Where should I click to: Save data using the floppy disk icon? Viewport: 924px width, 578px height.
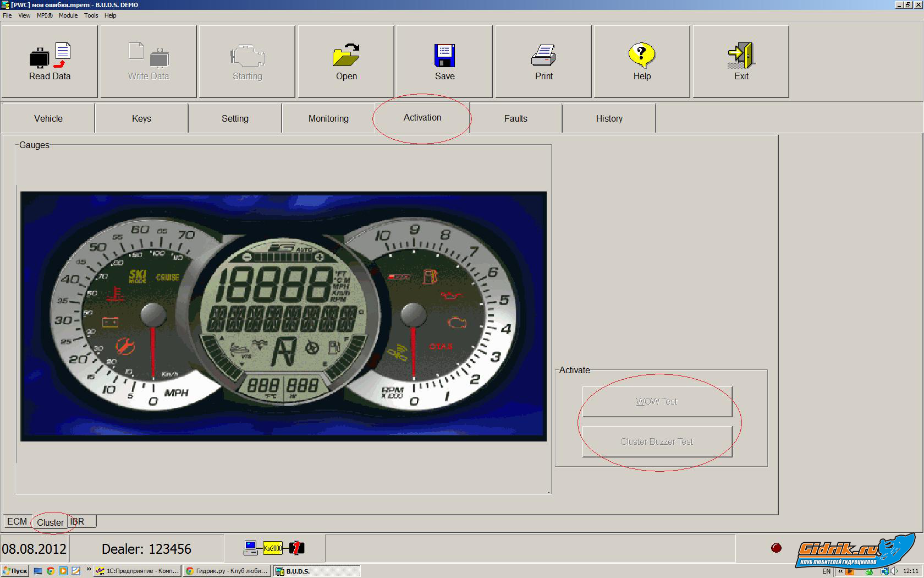(x=444, y=62)
